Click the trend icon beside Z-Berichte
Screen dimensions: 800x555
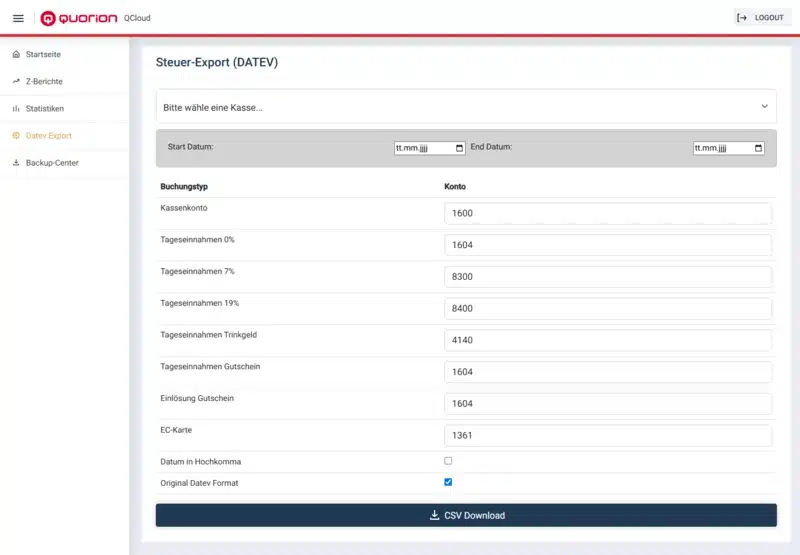pyautogui.click(x=16, y=81)
